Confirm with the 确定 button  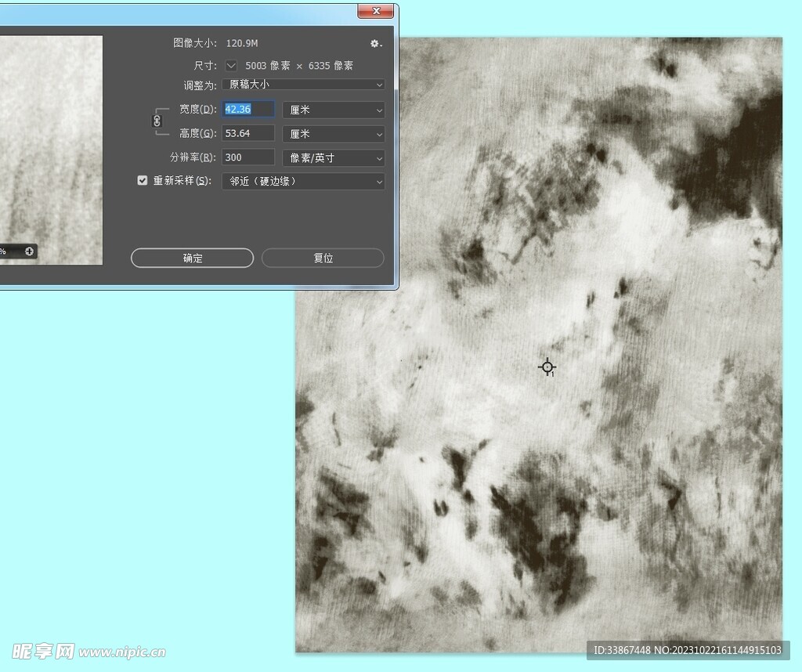tap(193, 258)
